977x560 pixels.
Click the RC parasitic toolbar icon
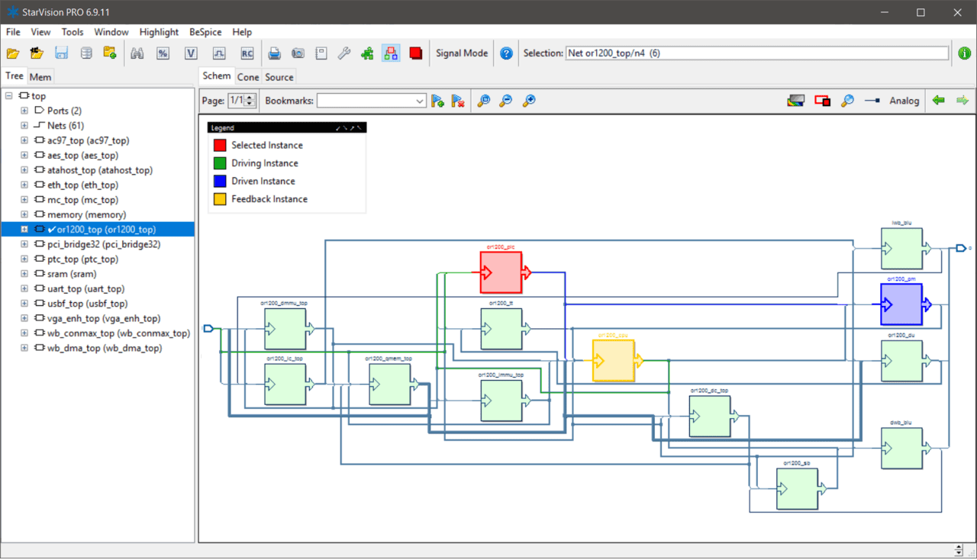pos(247,53)
